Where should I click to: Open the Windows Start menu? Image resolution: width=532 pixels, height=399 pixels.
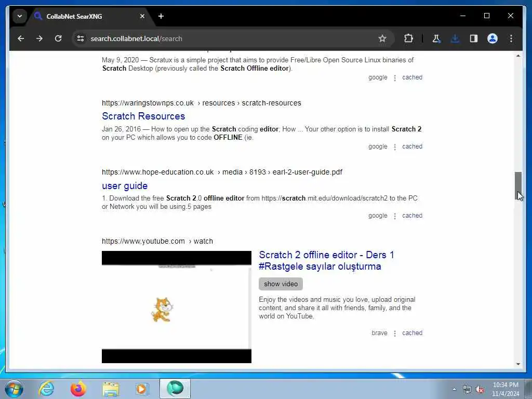14,389
